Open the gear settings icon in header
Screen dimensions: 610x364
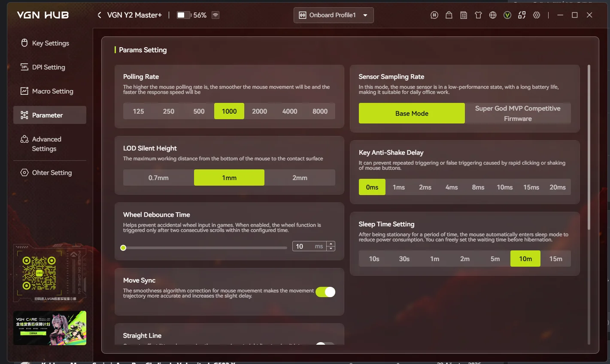(537, 15)
